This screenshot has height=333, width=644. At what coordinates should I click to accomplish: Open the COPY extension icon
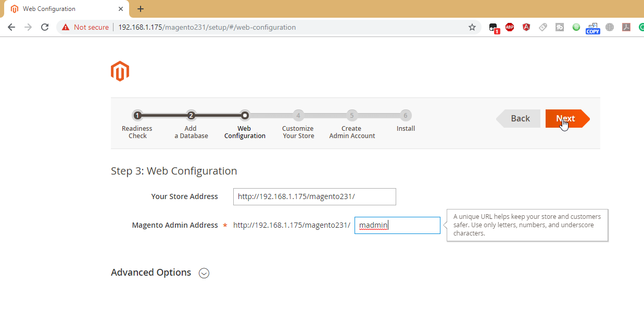coord(593,28)
